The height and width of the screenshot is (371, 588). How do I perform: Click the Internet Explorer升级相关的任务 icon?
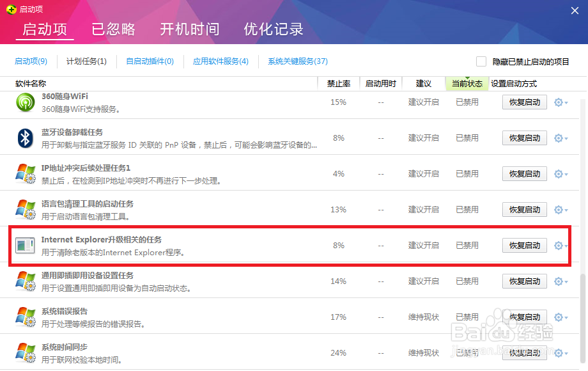click(26, 246)
